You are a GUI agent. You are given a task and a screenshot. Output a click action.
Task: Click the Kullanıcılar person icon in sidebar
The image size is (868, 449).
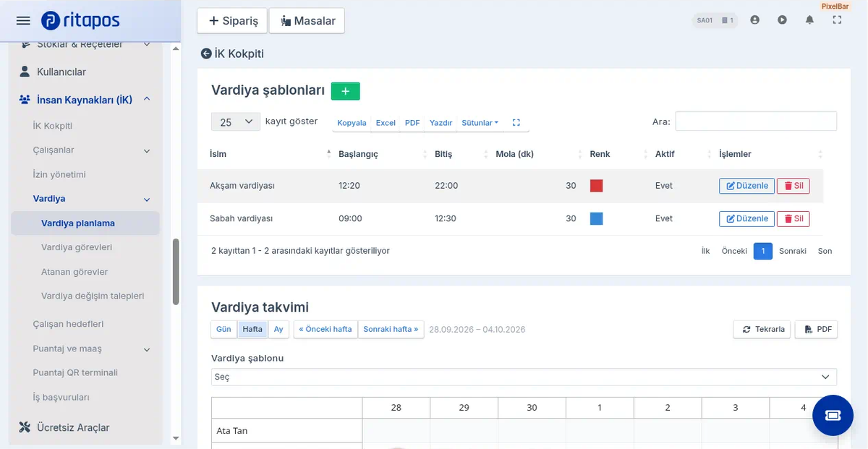(25, 72)
